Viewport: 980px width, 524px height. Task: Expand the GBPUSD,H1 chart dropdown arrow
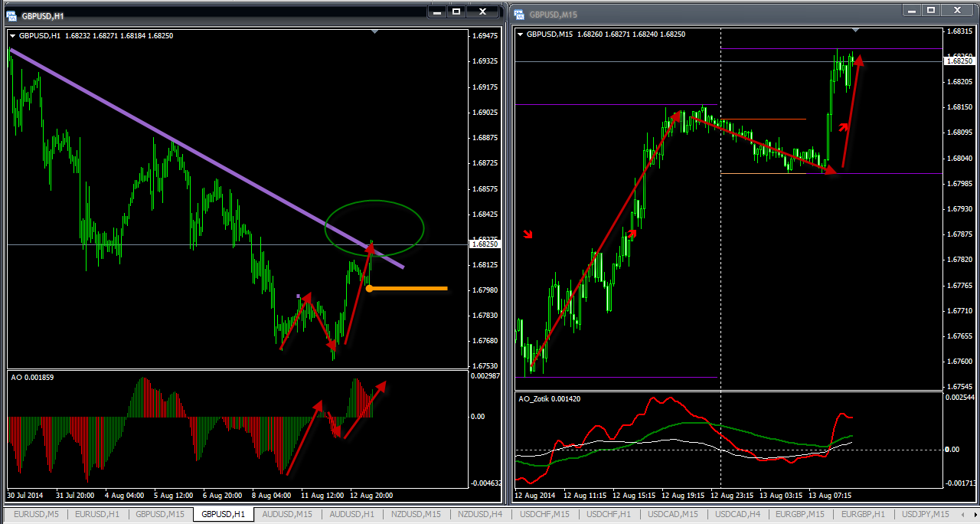click(13, 35)
